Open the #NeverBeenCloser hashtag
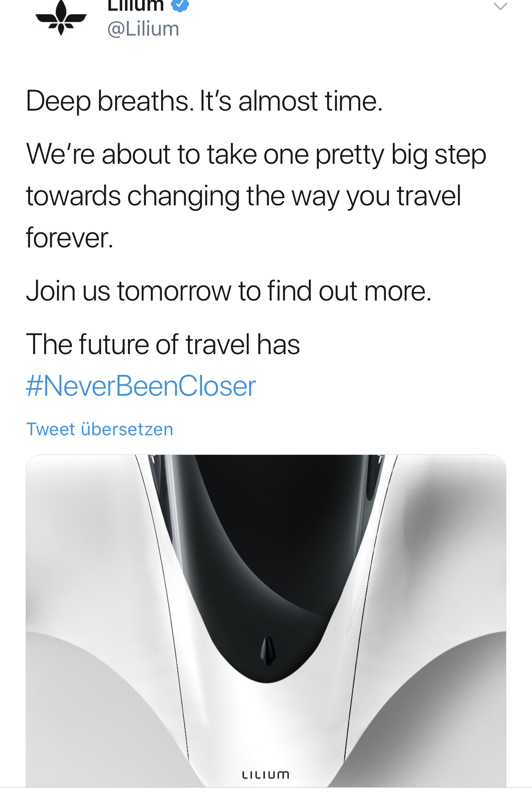Image resolution: width=532 pixels, height=794 pixels. [x=141, y=386]
